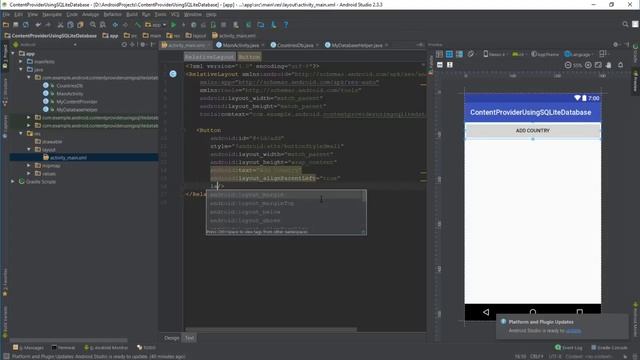This screenshot has width=640, height=360.
Task: Open the app run configuration dropdown
Action: (156, 25)
